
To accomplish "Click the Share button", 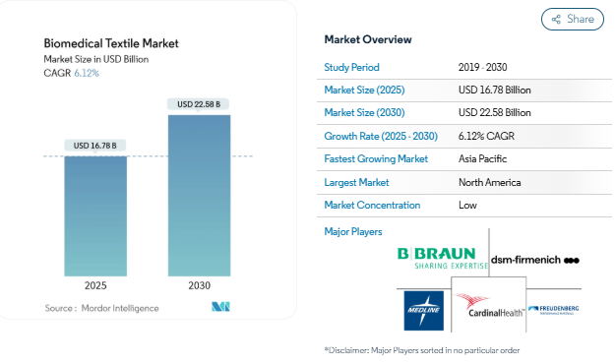I will tap(573, 19).
